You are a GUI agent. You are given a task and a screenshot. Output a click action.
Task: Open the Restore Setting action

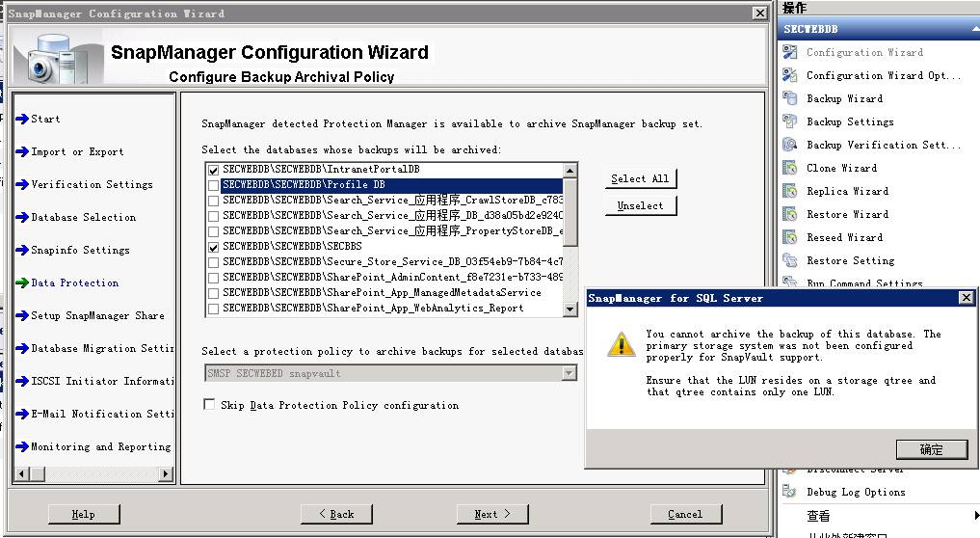coord(850,261)
